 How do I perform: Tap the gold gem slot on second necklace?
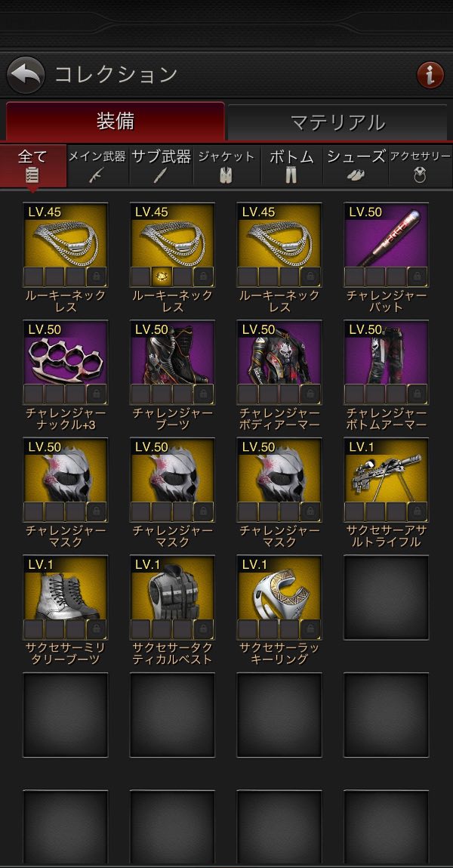pyautogui.click(x=162, y=276)
